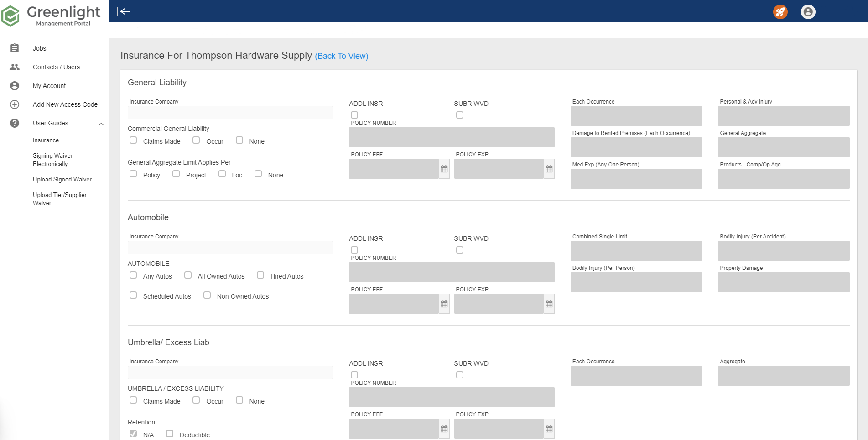Open the rocket icon in the header

780,12
